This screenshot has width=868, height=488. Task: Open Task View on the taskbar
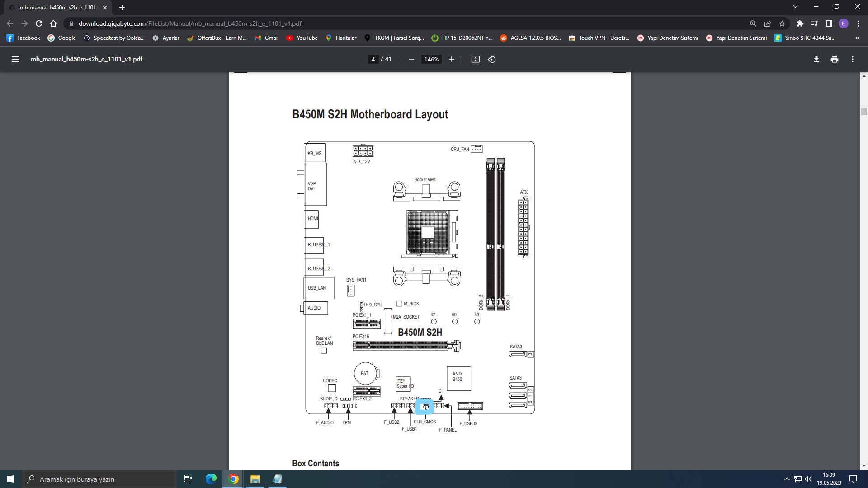(x=188, y=479)
